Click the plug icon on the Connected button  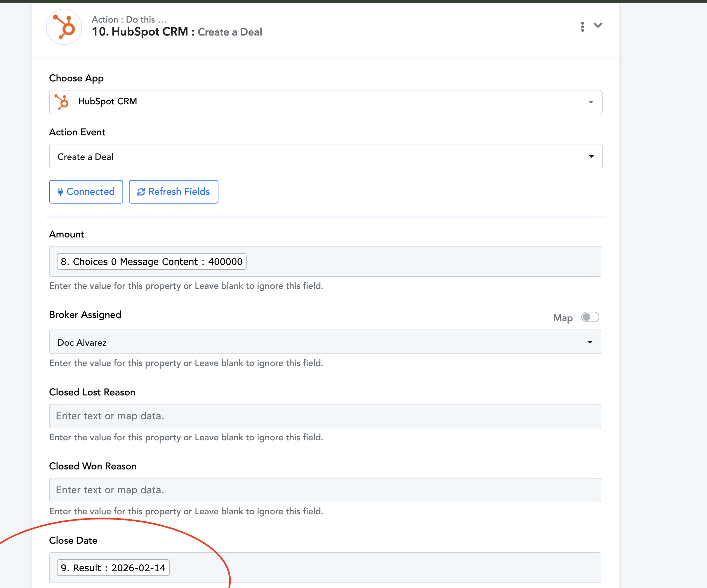[60, 192]
